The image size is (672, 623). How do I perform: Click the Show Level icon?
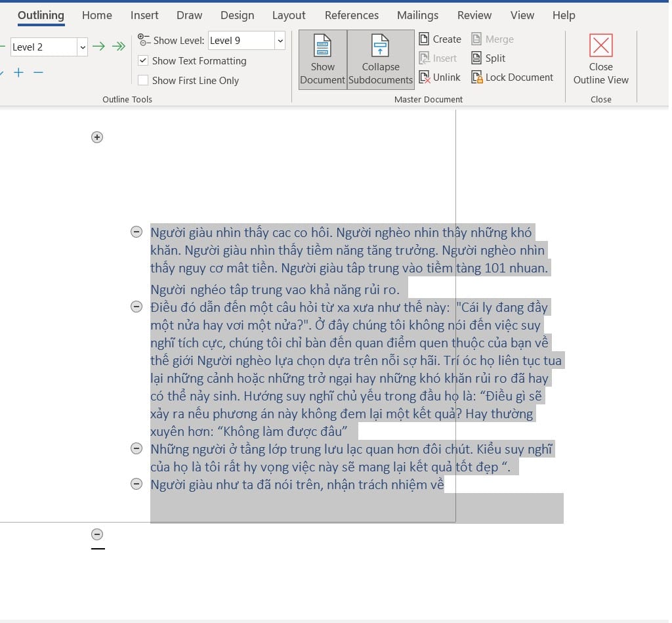144,40
